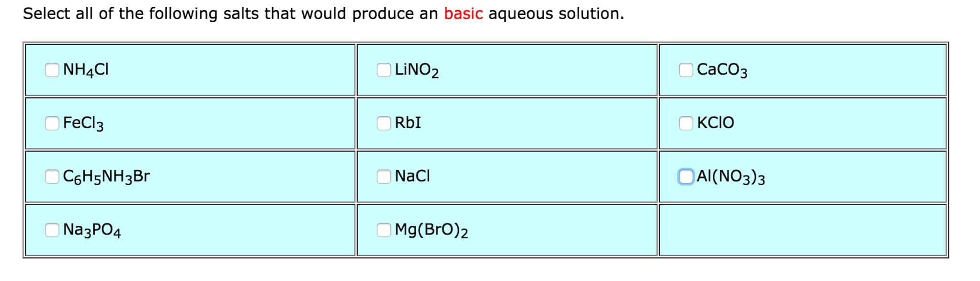Check the Na3PO4 checkbox
This screenshot has height=281, width=980.
52,231
